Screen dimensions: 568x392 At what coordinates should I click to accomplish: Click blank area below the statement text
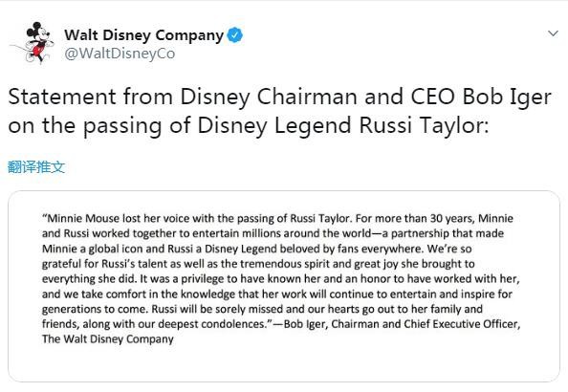click(x=284, y=362)
